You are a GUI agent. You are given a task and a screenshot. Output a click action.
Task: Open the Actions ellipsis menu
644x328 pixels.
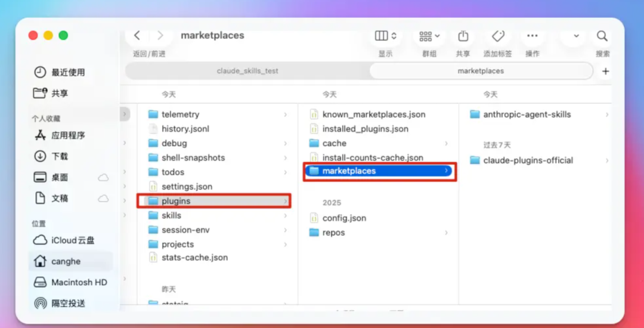[x=532, y=36]
